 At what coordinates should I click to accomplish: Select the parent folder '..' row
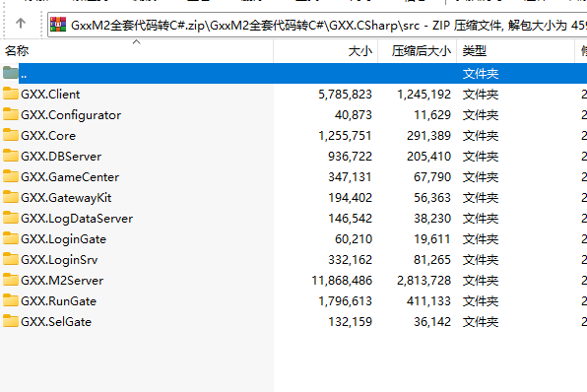click(293, 74)
